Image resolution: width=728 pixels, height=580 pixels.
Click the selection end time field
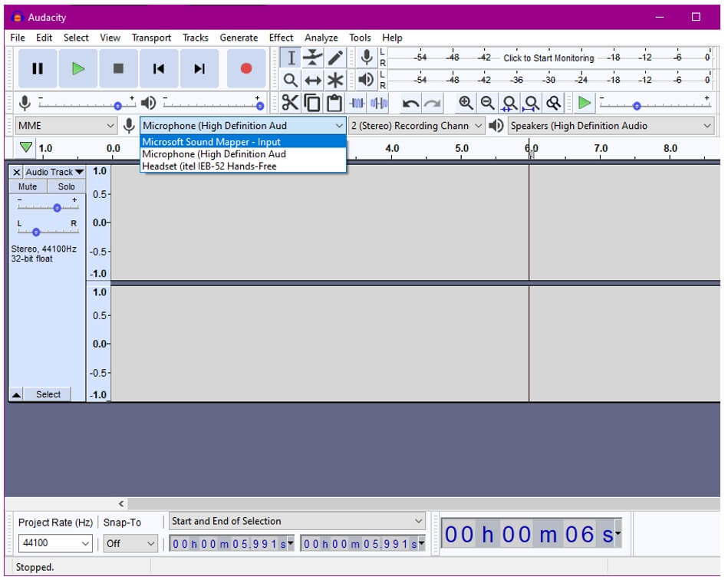point(363,544)
